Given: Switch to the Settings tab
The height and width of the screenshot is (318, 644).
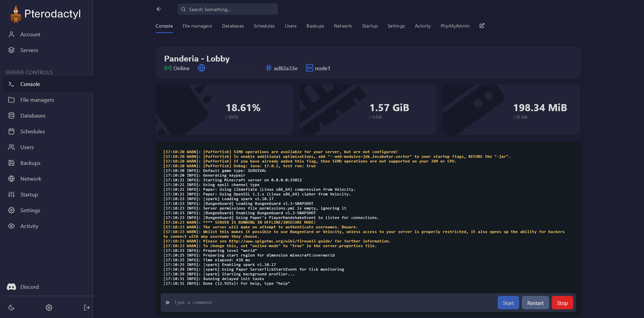Looking at the screenshot, I should [x=396, y=26].
